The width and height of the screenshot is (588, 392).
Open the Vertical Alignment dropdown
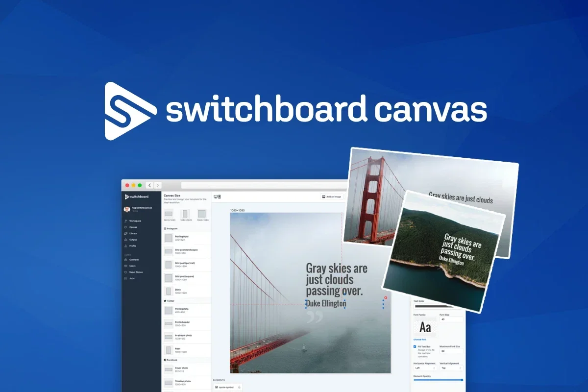(450, 367)
